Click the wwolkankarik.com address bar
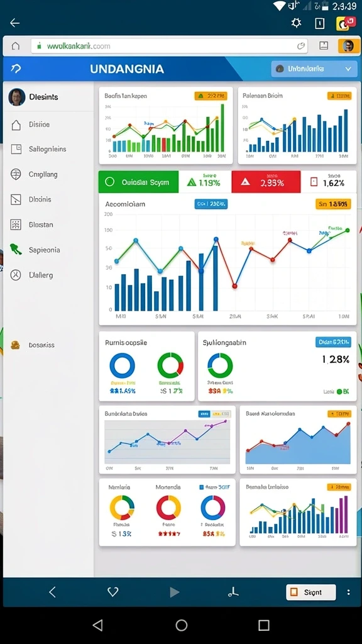Image resolution: width=362 pixels, height=644 pixels. (169, 46)
